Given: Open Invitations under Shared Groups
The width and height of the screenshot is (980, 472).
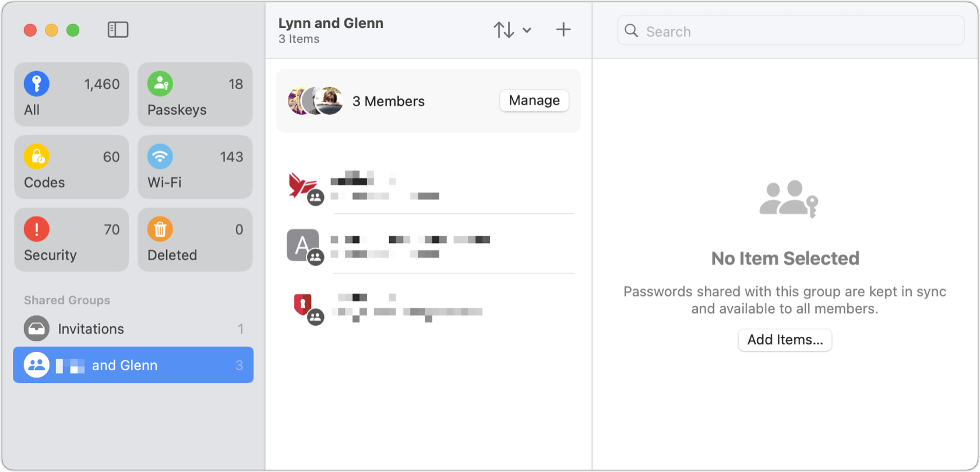Looking at the screenshot, I should click(x=133, y=329).
